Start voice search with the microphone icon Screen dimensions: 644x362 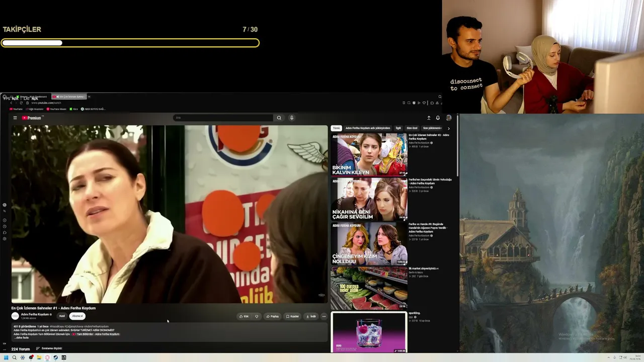291,118
